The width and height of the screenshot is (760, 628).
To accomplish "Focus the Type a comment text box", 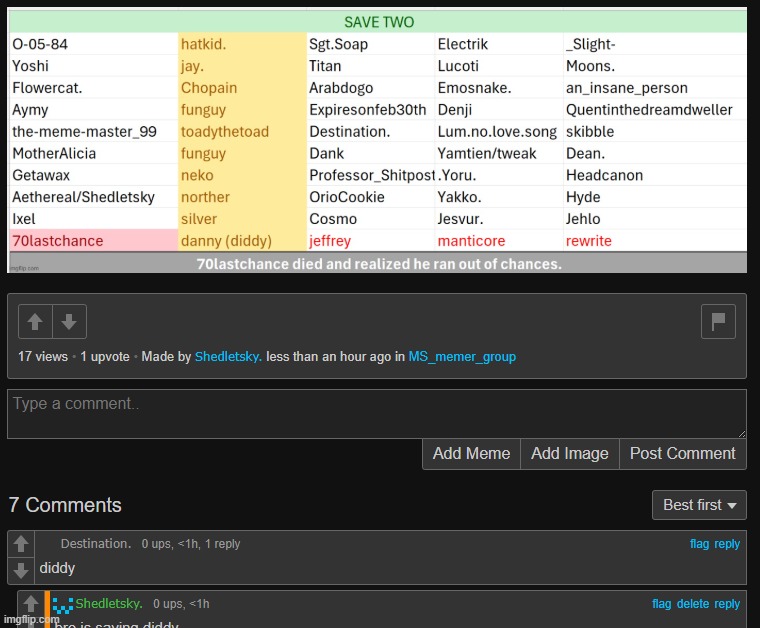I will (377, 413).
